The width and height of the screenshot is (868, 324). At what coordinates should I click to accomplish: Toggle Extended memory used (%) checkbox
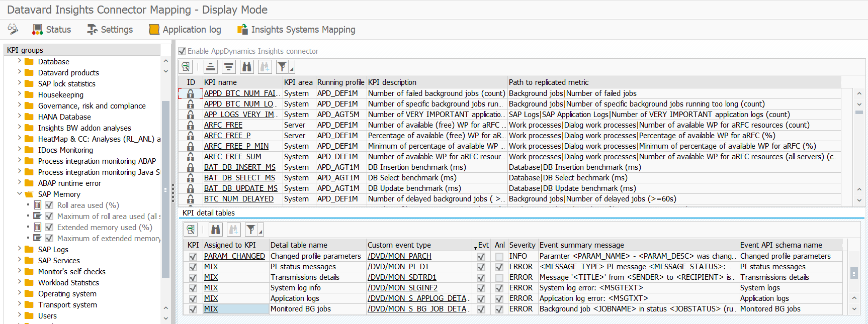tap(49, 227)
